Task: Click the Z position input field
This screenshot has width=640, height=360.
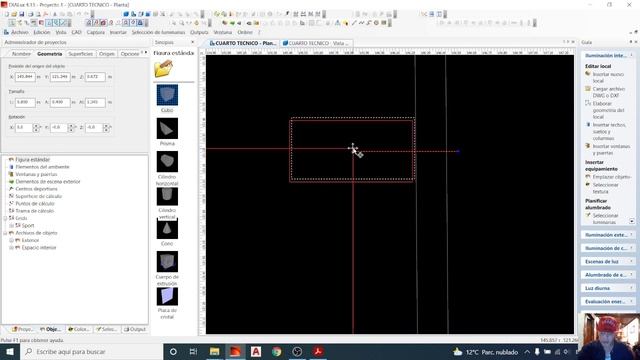Action: point(95,77)
